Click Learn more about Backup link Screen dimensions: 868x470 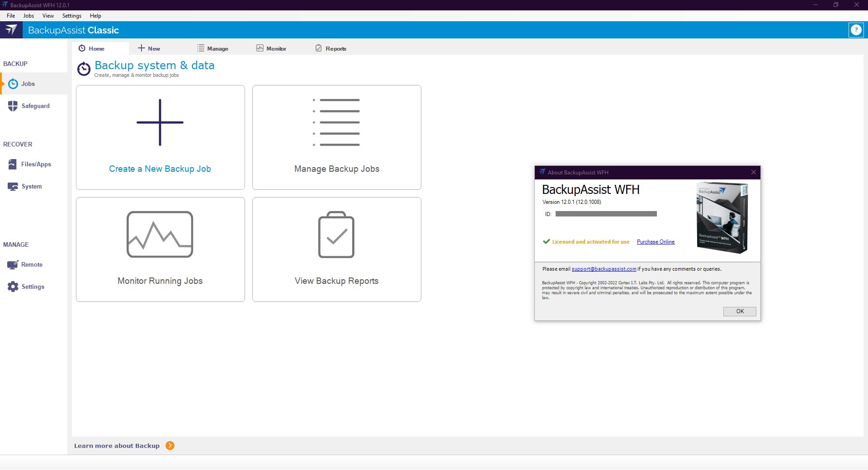tap(117, 446)
